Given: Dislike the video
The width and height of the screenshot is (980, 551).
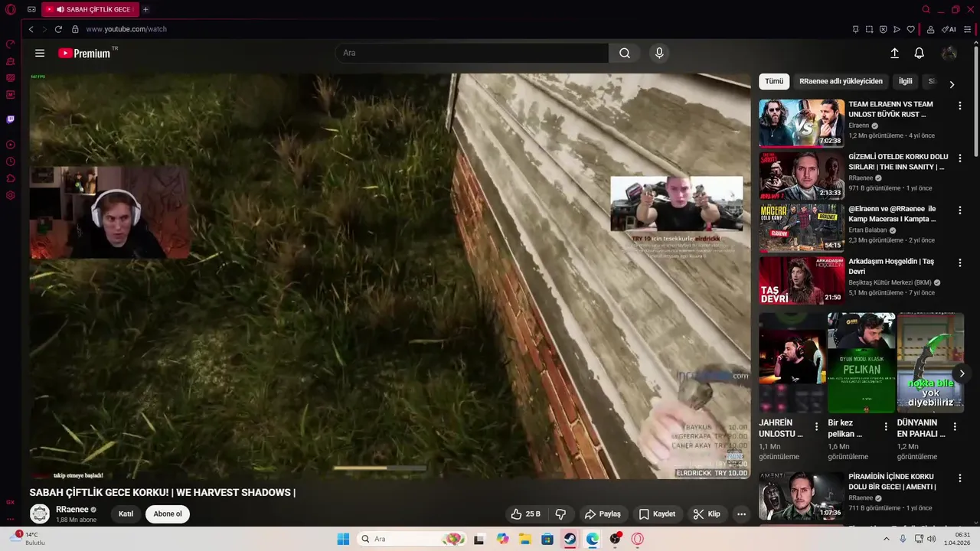Looking at the screenshot, I should tap(560, 514).
